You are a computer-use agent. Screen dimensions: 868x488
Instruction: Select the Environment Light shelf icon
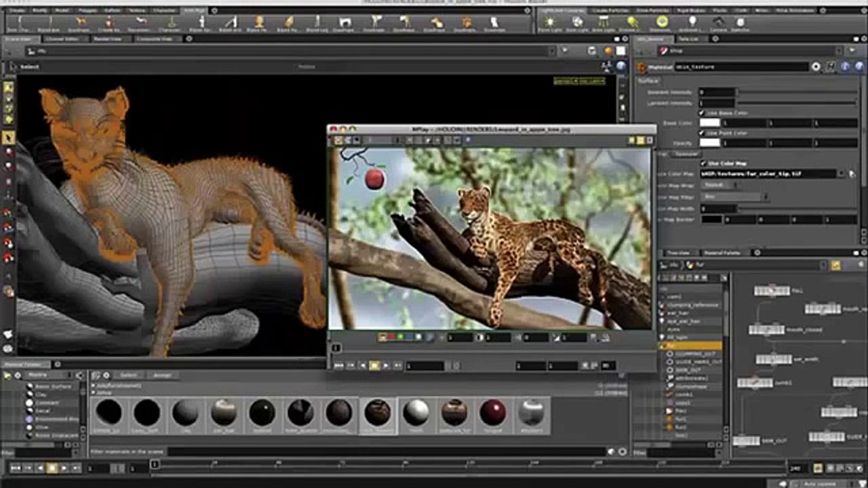tap(662, 22)
